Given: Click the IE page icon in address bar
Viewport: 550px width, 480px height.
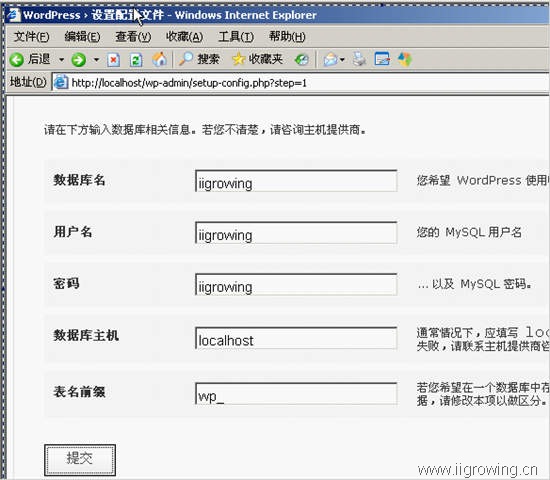Looking at the screenshot, I should pos(61,82).
